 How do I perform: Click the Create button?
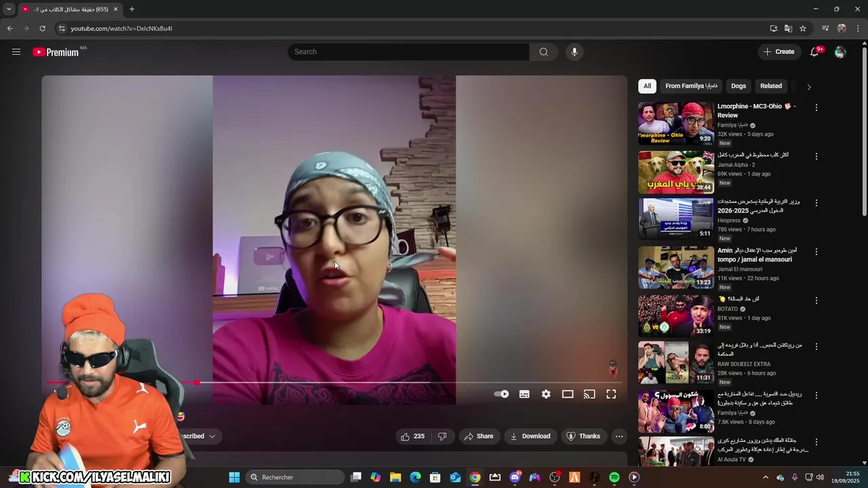(x=778, y=52)
